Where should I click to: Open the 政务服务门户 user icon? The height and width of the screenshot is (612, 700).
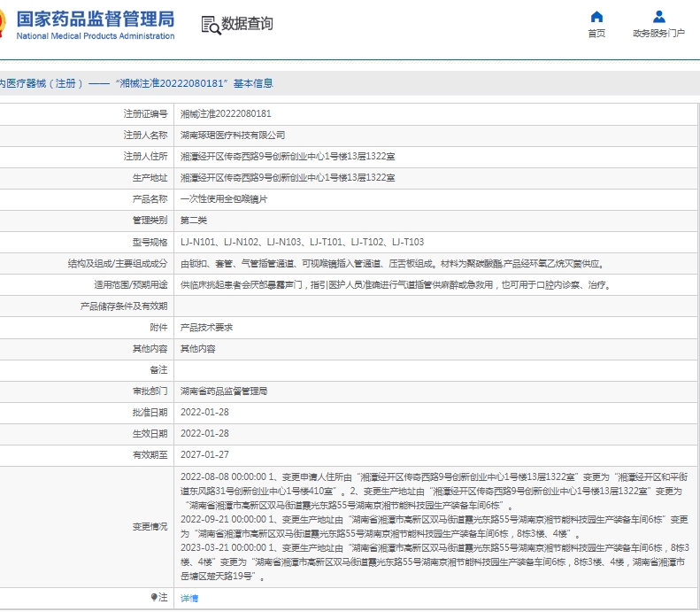(659, 17)
